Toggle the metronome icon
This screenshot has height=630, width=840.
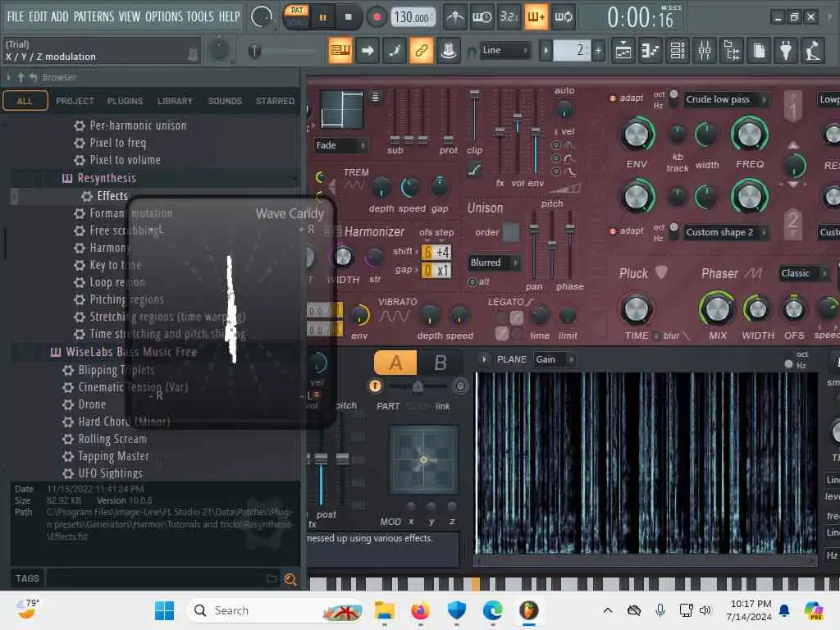click(455, 18)
